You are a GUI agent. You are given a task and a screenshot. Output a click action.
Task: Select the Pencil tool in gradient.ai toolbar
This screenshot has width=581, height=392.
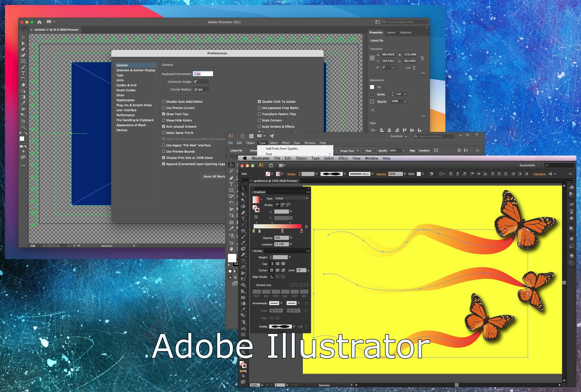[243, 243]
